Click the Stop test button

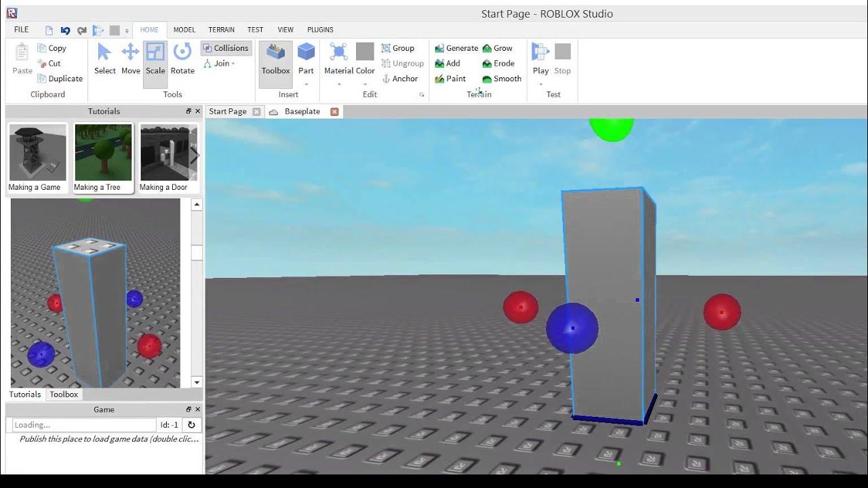563,59
